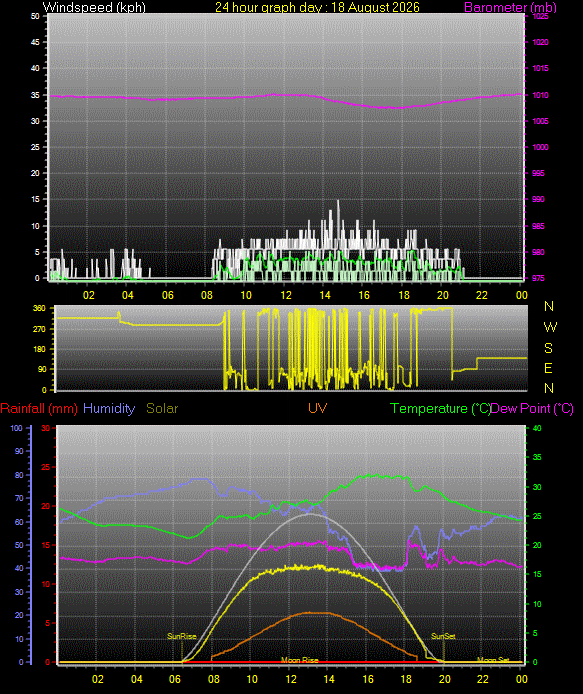Click the orange UV curve peak
The image size is (583, 694).
click(310, 613)
